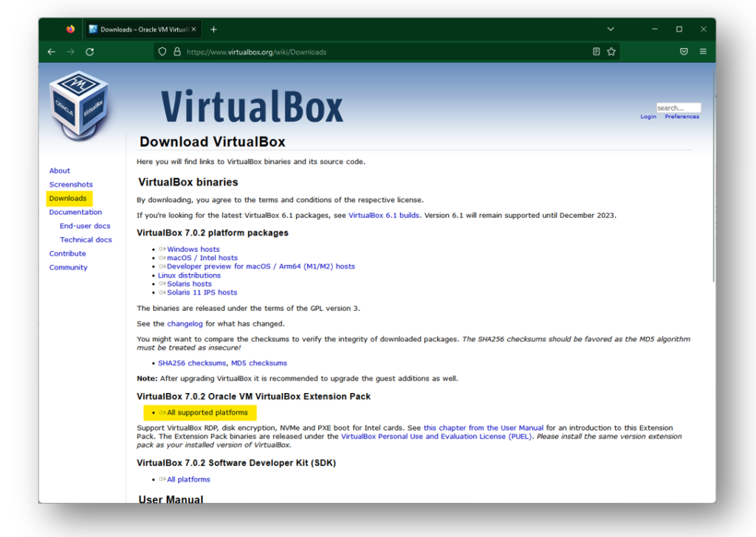Open the Preferences link
Viewport: 756px width, 537px height.
(x=681, y=117)
